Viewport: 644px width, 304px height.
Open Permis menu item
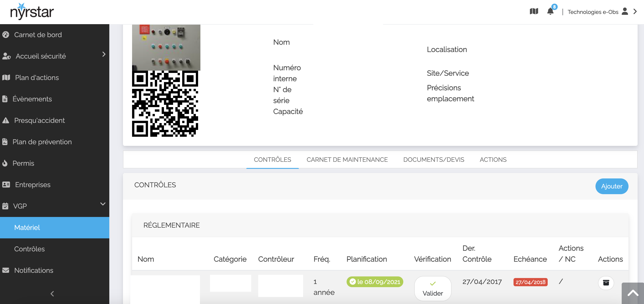(x=23, y=163)
